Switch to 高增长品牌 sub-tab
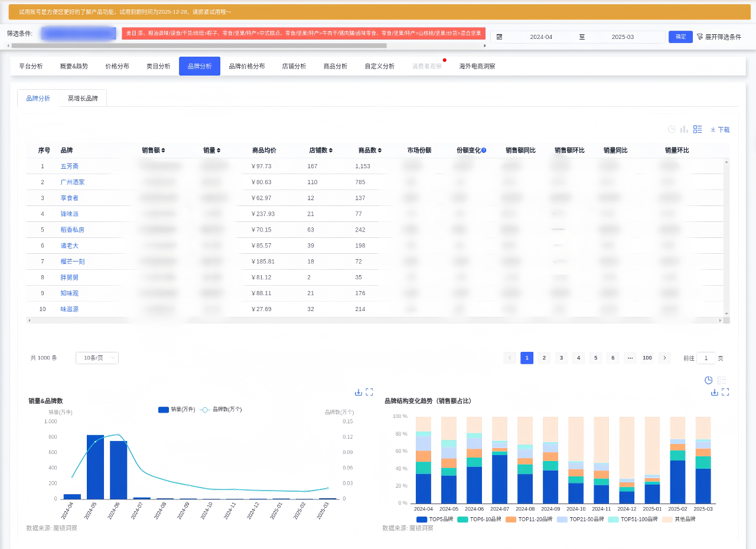Image resolution: width=756 pixels, height=549 pixels. (83, 99)
